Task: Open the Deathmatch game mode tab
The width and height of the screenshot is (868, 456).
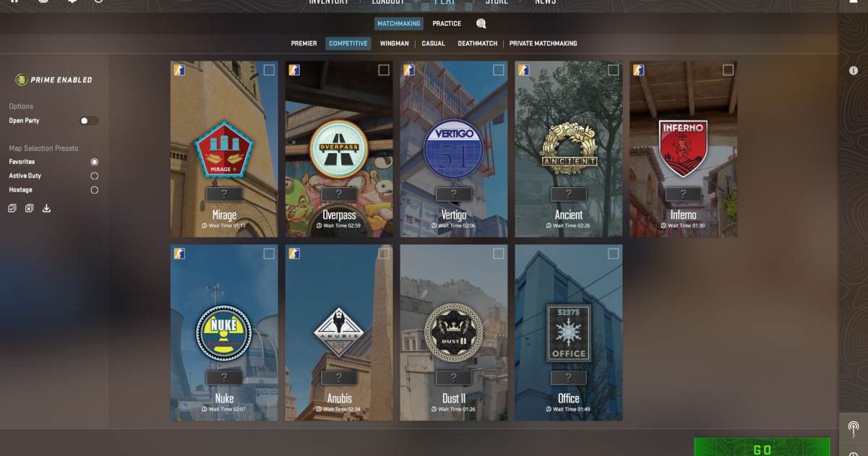Action: [x=478, y=43]
